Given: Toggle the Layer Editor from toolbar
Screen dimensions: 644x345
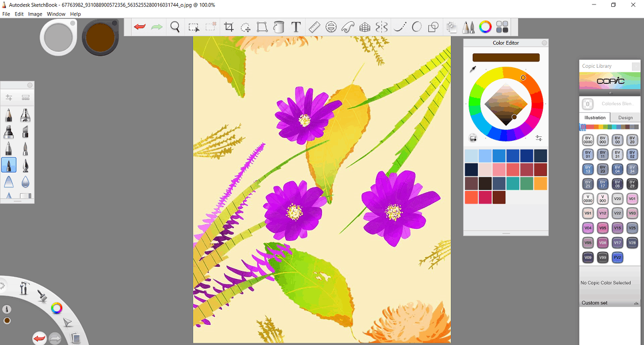Looking at the screenshot, I should pos(451,27).
